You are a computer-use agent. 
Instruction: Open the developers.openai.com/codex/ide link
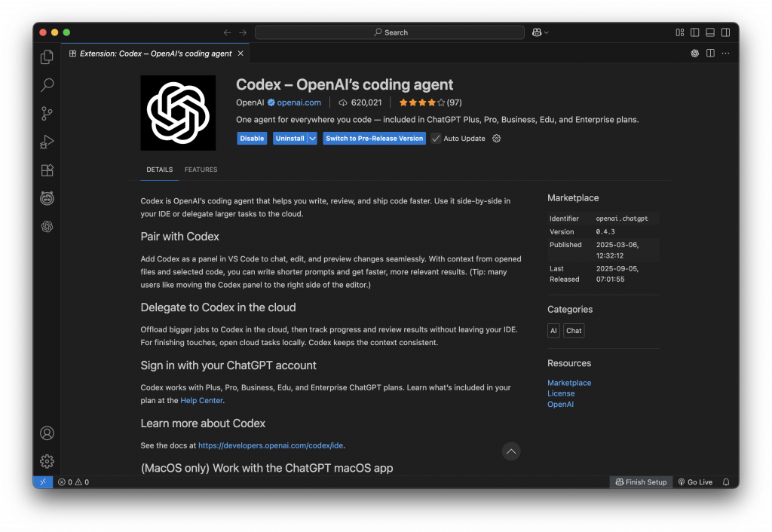click(271, 445)
